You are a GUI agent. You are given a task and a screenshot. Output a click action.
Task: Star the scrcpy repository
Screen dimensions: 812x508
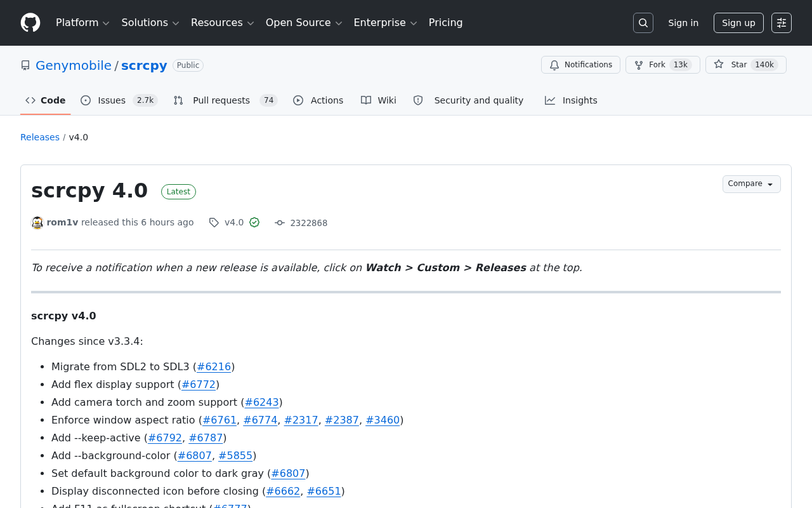click(746, 65)
